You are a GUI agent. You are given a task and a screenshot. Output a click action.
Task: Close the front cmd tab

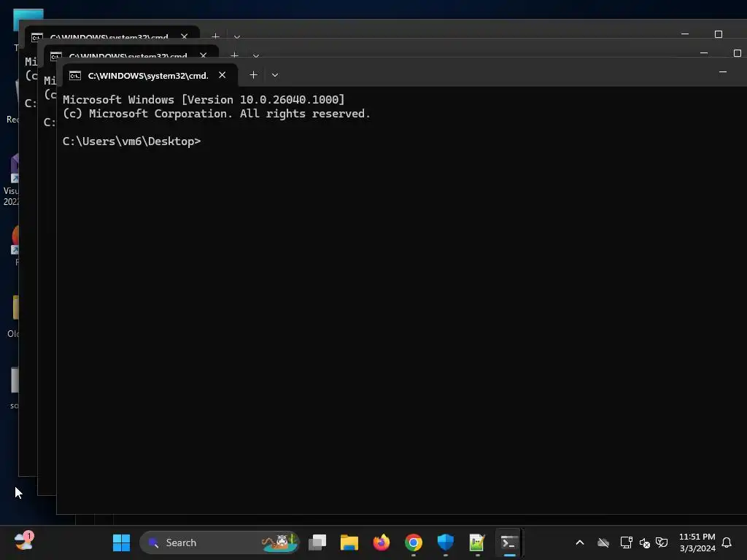pyautogui.click(x=222, y=75)
